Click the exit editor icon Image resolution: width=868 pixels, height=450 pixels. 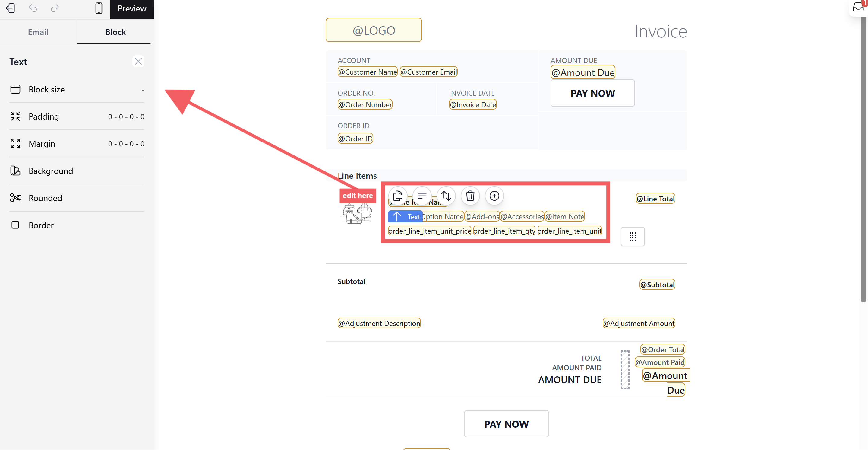click(x=11, y=8)
